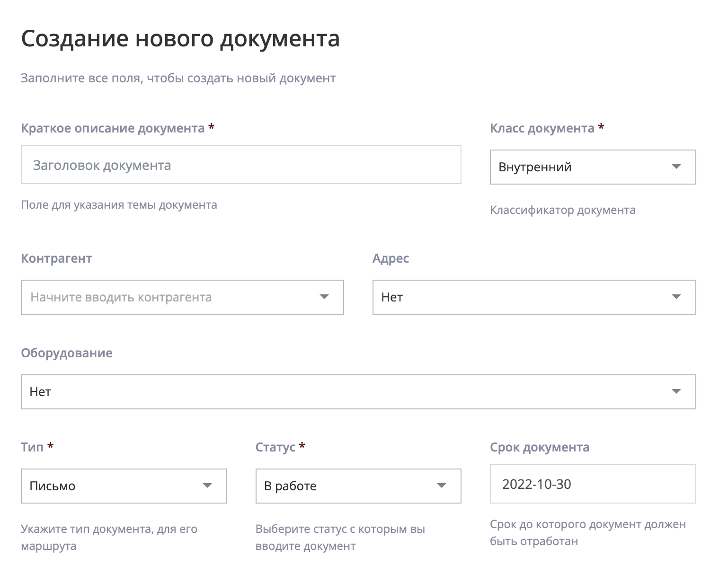Expand the Оборудование dropdown list
This screenshot has height=584, width=728.
pyautogui.click(x=358, y=392)
